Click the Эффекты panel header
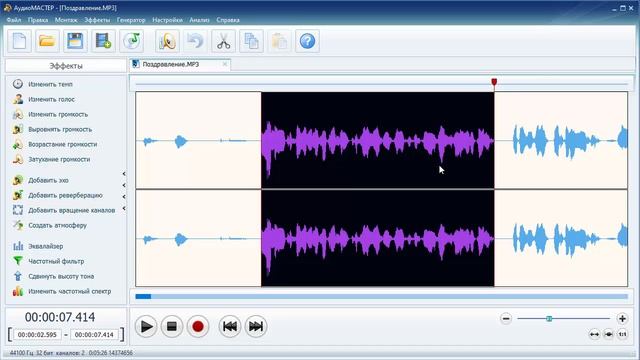 coord(66,66)
